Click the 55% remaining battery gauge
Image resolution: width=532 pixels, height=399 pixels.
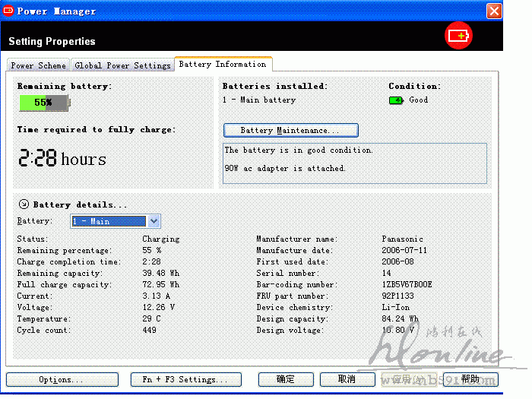tap(44, 103)
